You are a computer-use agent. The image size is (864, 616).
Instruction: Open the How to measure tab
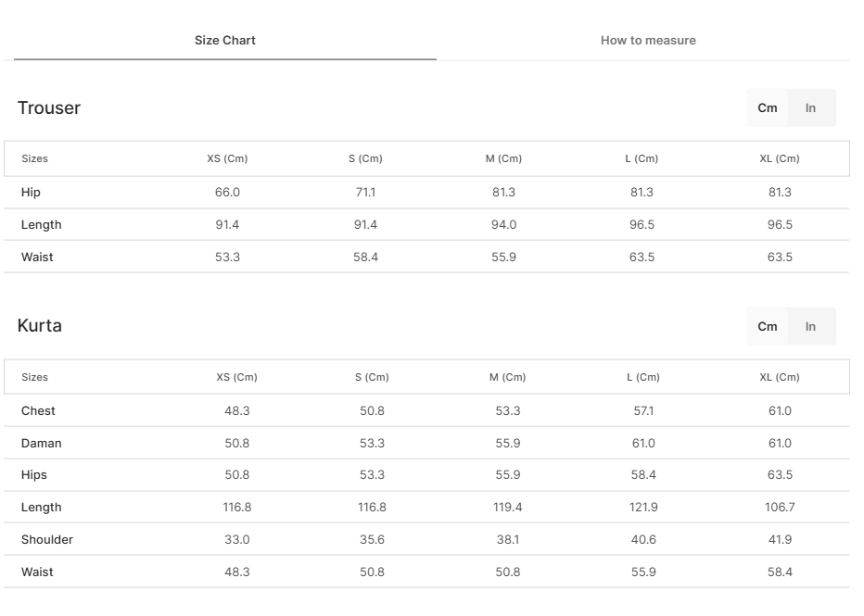coord(648,41)
